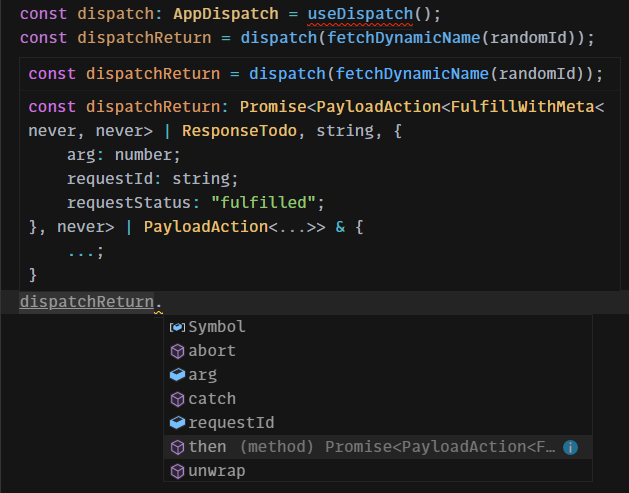Click the catch method cube icon
Screen dimensions: 629x493
pyautogui.click(x=177, y=399)
